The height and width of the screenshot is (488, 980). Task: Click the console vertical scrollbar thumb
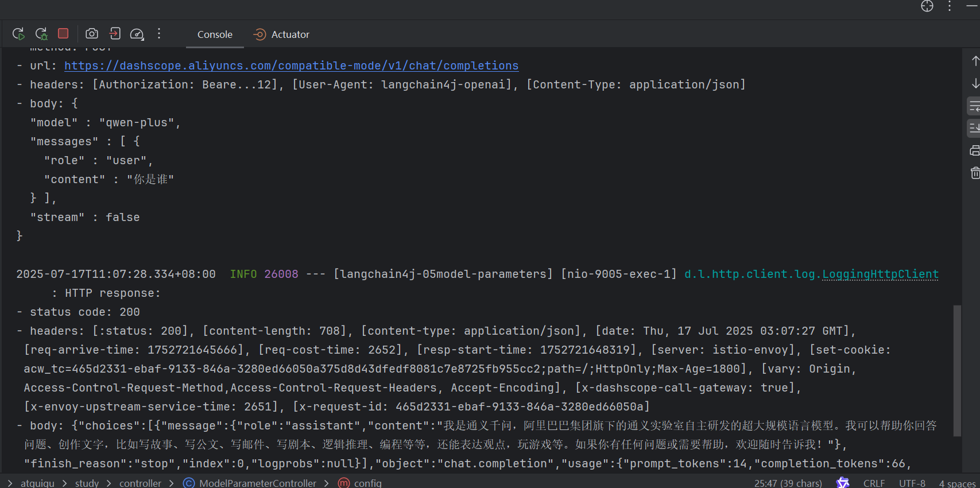(956, 370)
